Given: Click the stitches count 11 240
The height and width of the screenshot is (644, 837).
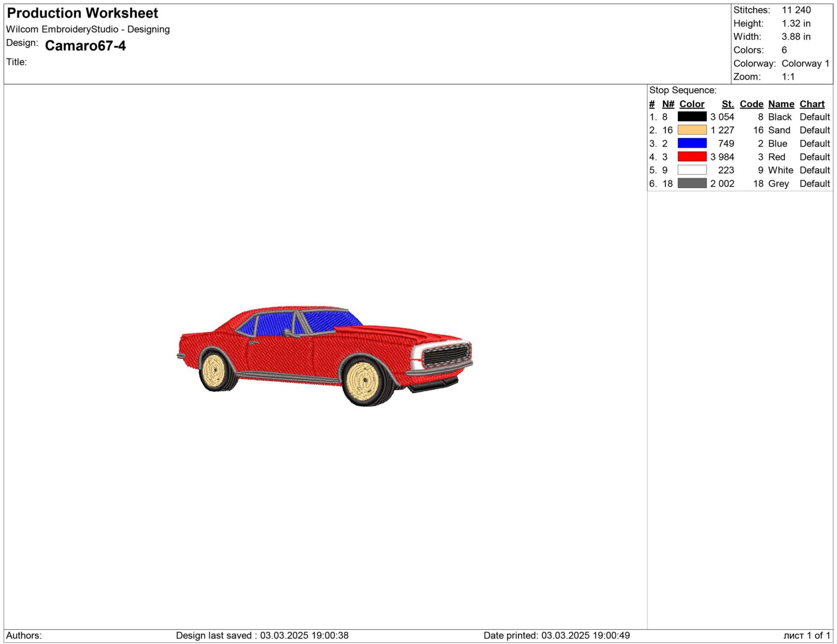Looking at the screenshot, I should (796, 10).
